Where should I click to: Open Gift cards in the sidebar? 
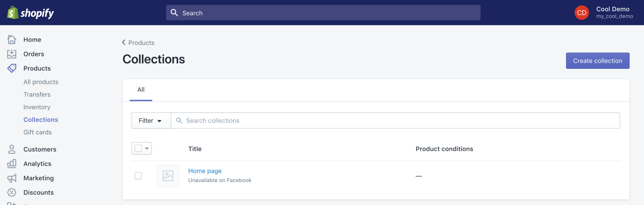pos(38,132)
